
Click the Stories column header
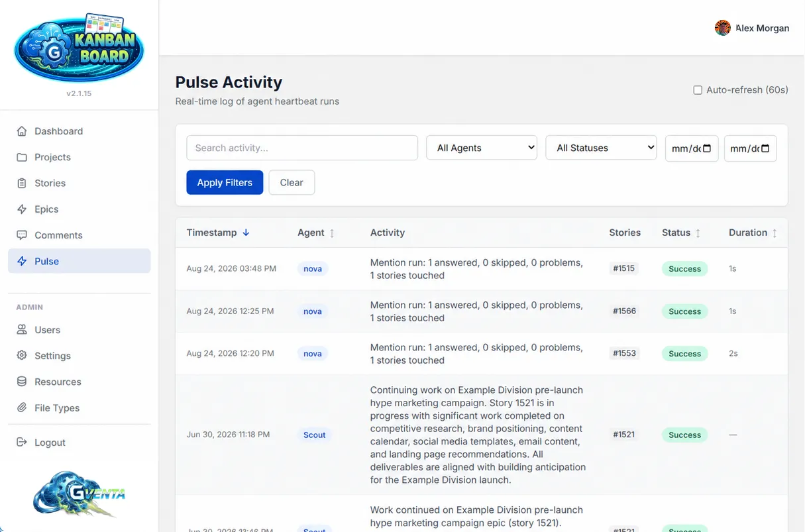click(625, 233)
